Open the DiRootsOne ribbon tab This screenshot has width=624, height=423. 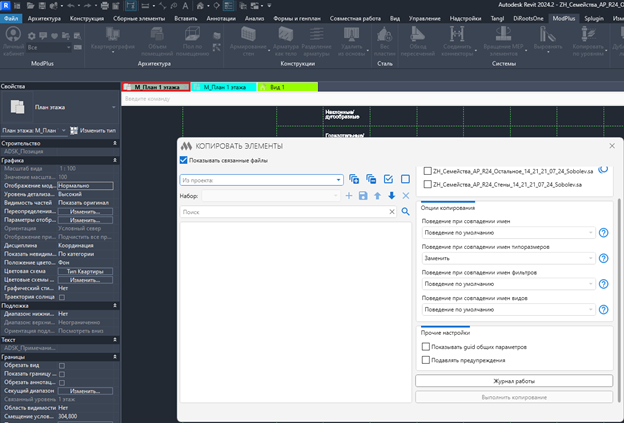click(528, 18)
